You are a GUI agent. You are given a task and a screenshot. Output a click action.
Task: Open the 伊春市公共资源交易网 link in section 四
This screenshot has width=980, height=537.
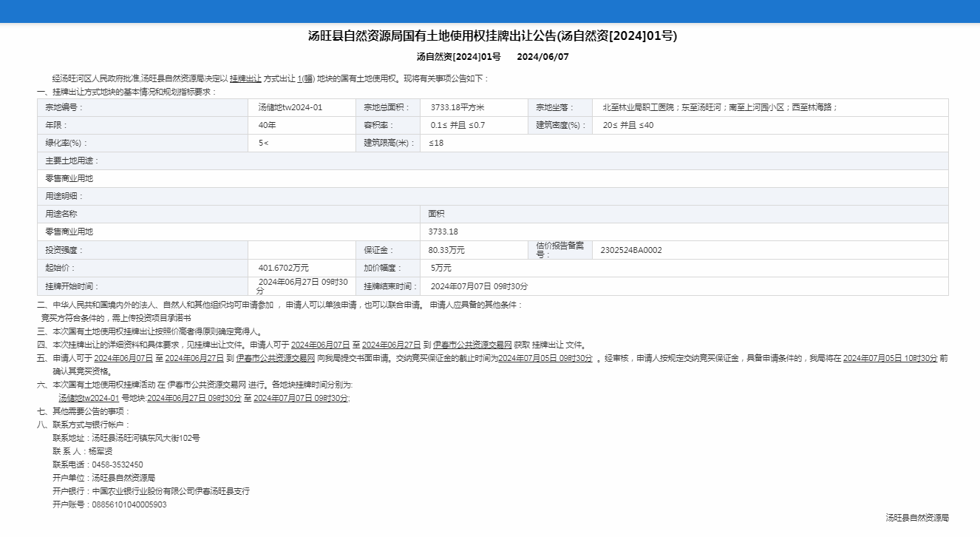(x=472, y=345)
